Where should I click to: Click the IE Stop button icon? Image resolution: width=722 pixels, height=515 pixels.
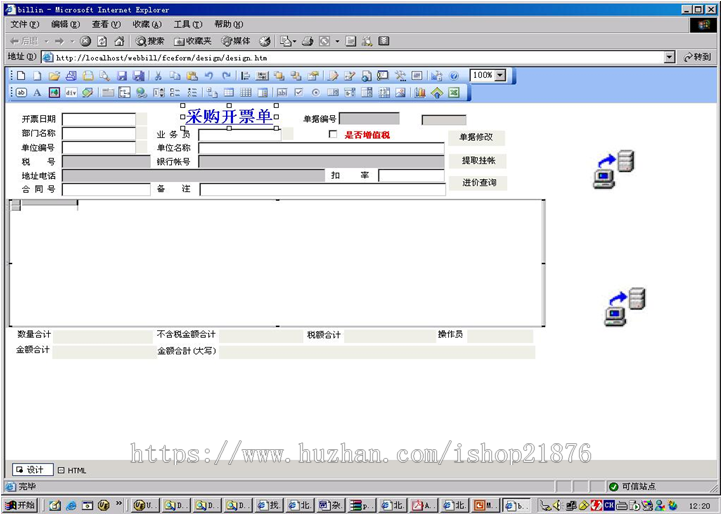pyautogui.click(x=85, y=41)
